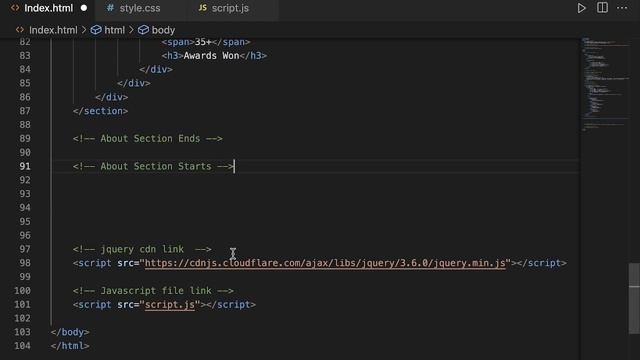640x360 pixels.
Task: Click the JS icon on script.js tab
Action: (202, 8)
